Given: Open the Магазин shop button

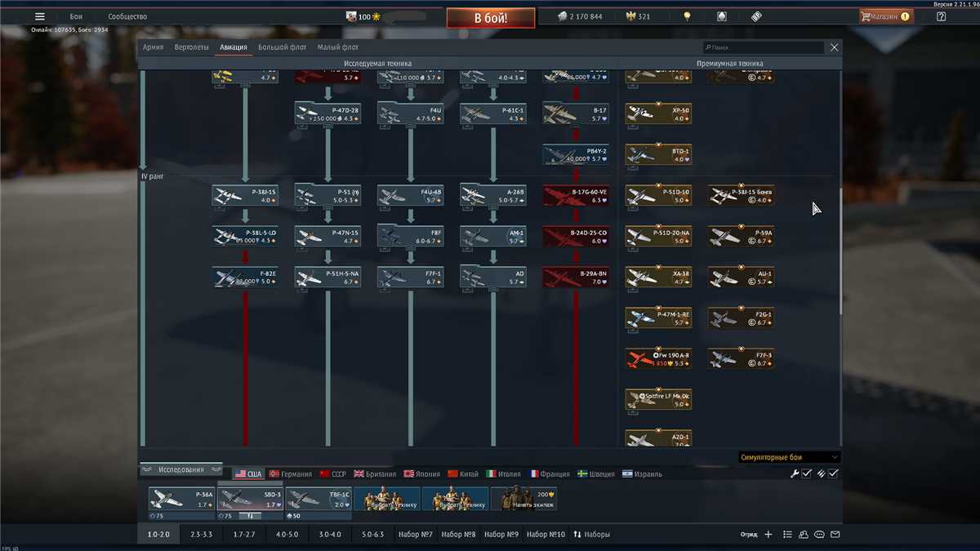Looking at the screenshot, I should pos(886,16).
